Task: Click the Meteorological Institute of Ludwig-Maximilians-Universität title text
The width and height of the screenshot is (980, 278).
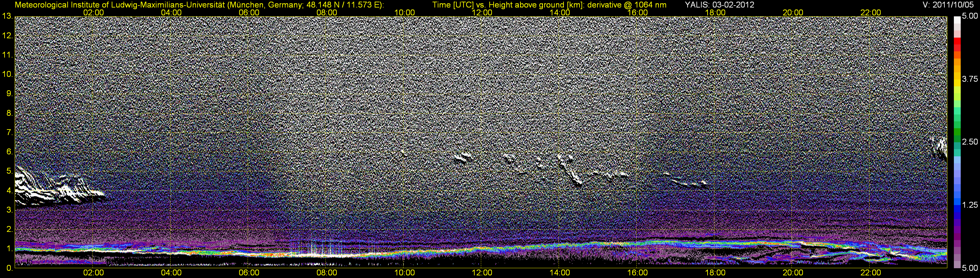Action: (x=199, y=5)
